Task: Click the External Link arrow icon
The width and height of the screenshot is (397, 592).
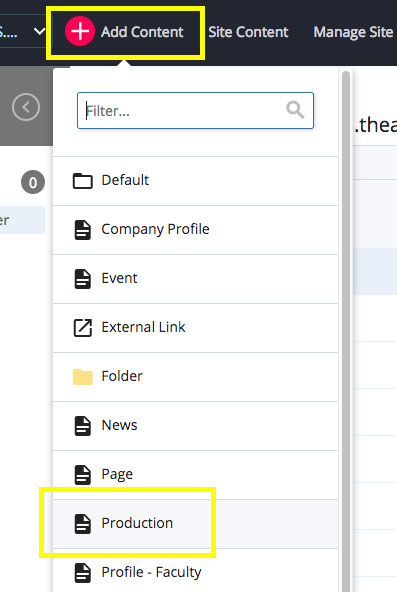Action: [x=83, y=327]
